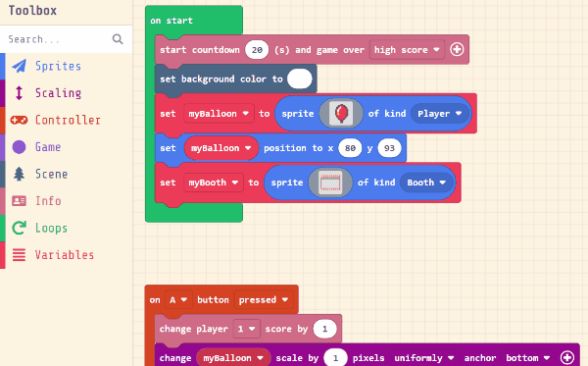Screen dimensions: 588x366
Task: Click the plus expander on start countdown block
Action: coord(457,49)
